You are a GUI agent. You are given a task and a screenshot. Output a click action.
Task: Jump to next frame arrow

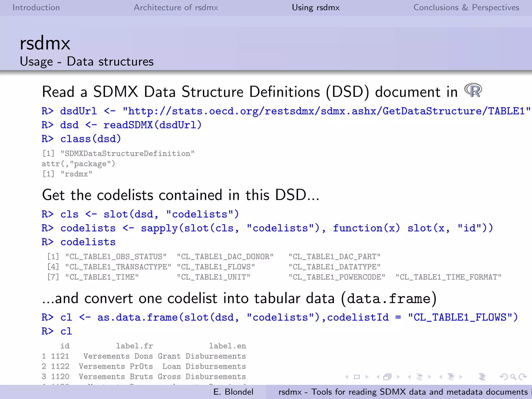coord(398,377)
